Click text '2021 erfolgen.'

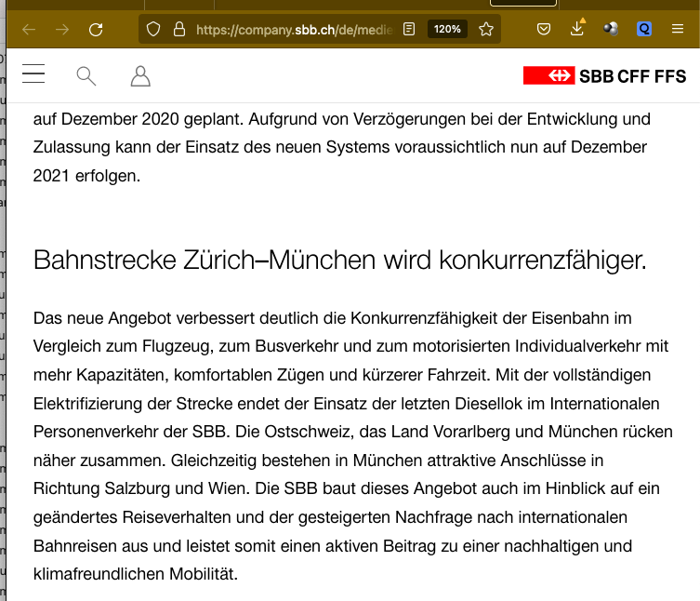86,176
